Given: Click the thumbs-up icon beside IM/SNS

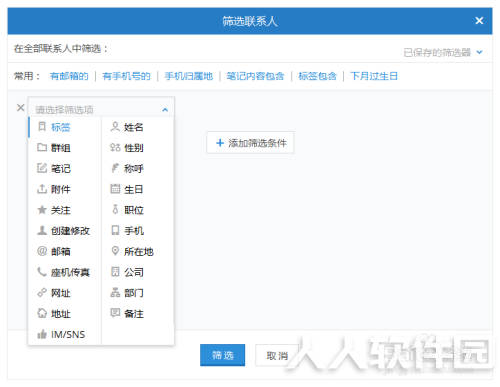Looking at the screenshot, I should click(42, 334).
